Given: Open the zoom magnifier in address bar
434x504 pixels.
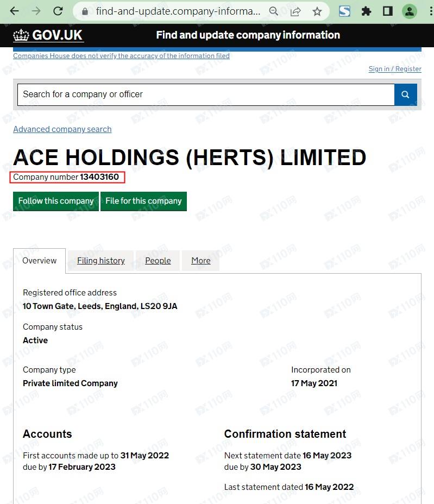Looking at the screenshot, I should pos(274,11).
